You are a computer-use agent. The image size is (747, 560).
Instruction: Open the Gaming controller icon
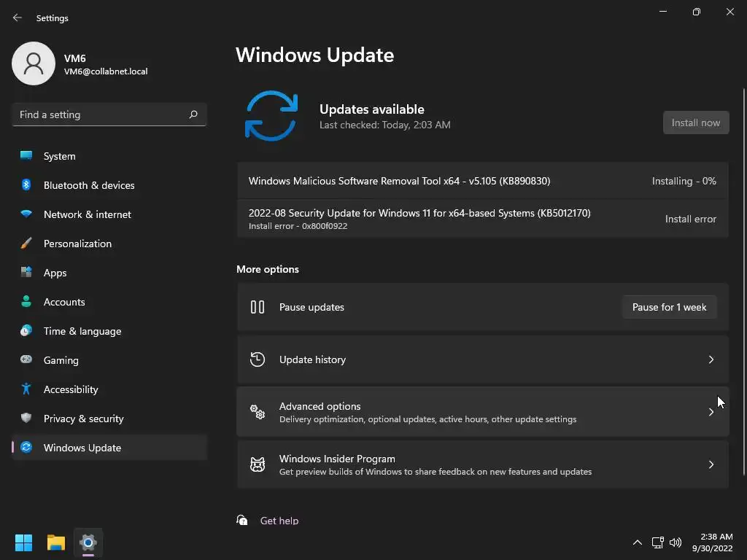pos(26,360)
